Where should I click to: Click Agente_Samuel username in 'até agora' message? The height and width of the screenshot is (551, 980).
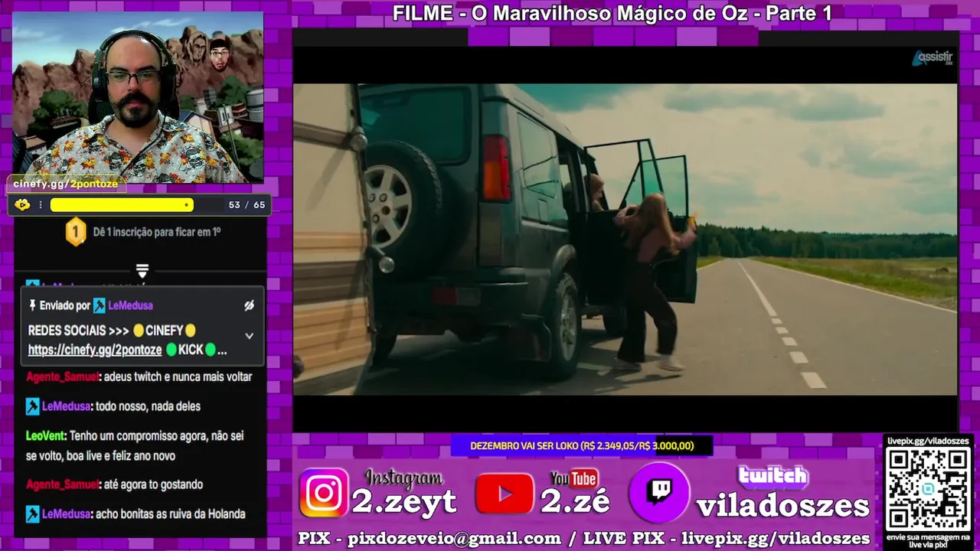point(62,484)
